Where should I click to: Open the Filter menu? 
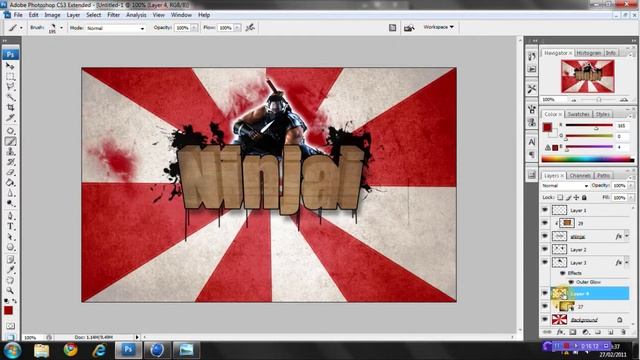[113, 15]
